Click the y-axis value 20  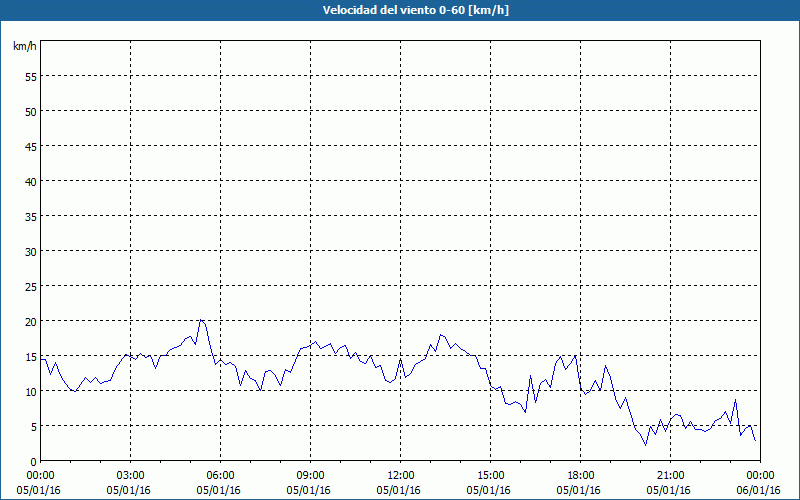pos(31,321)
